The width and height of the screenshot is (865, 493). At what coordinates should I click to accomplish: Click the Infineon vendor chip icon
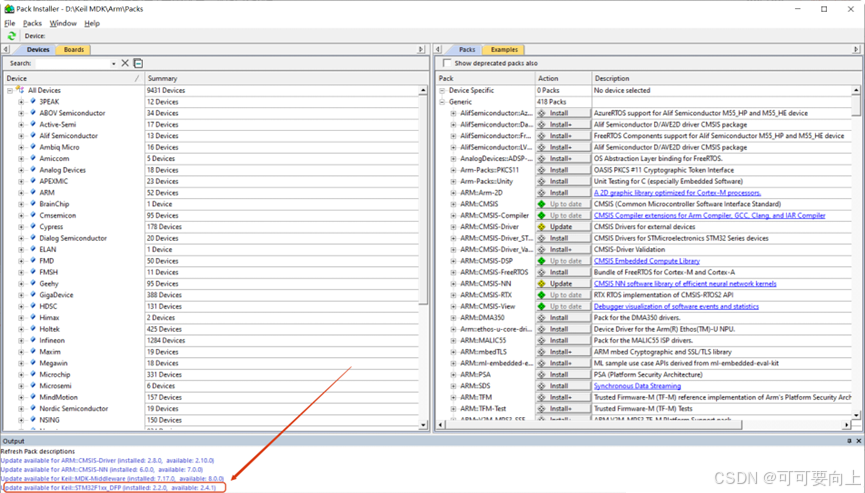(33, 340)
